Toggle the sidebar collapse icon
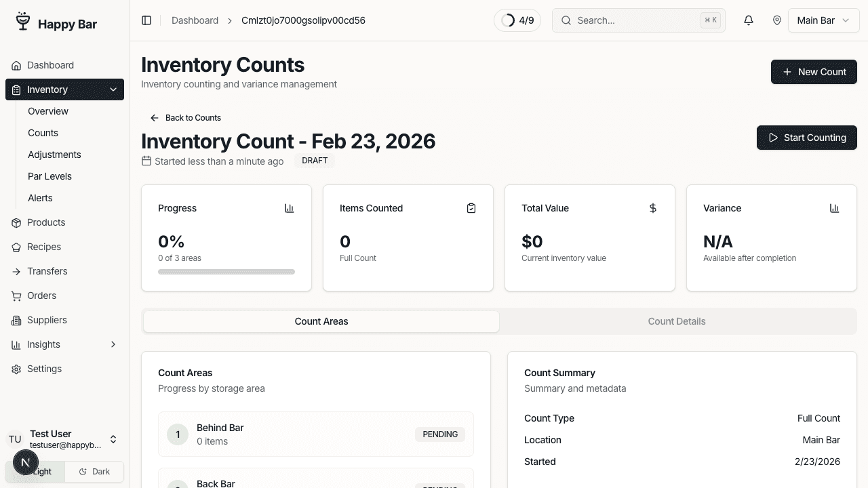 [x=146, y=20]
